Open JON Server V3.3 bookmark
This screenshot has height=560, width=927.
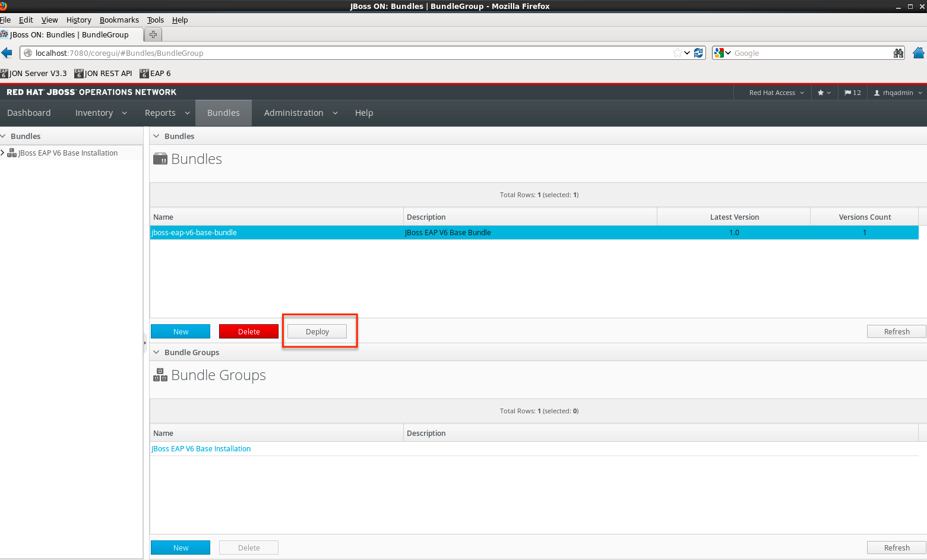(x=34, y=73)
